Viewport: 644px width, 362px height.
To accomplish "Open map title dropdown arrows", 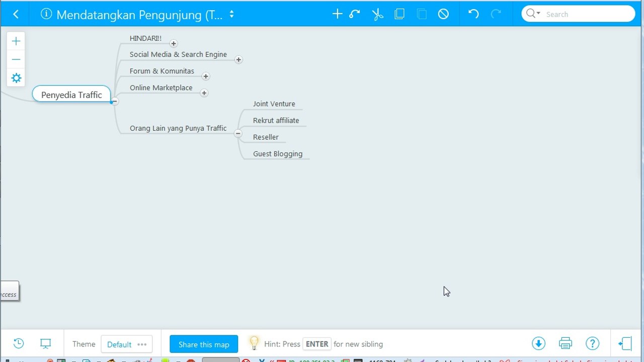I will click(x=231, y=14).
